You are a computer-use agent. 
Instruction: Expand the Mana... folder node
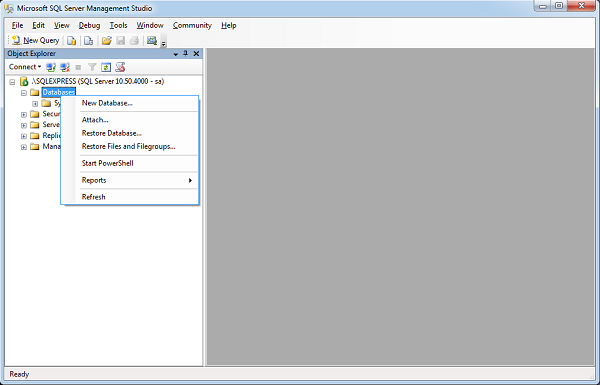pyautogui.click(x=24, y=147)
